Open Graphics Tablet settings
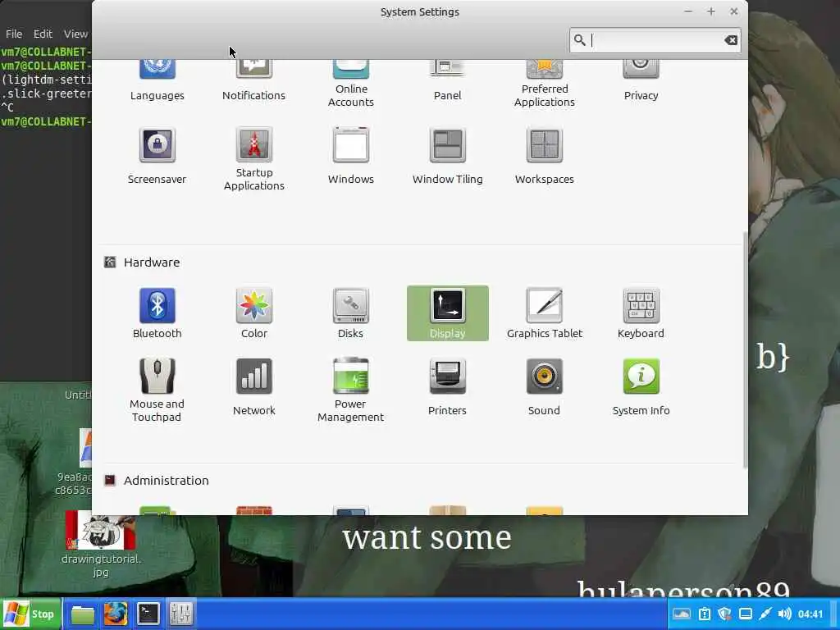Image resolution: width=840 pixels, height=630 pixels. pos(545,313)
